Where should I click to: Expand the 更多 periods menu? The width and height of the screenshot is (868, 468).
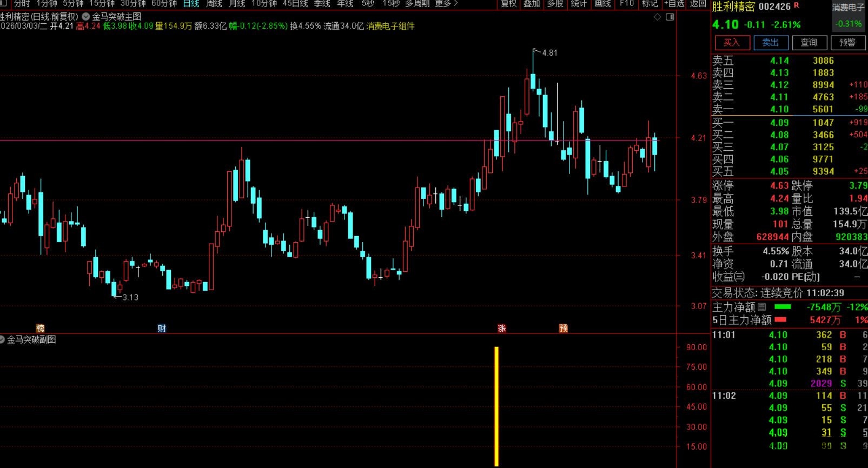pos(446,4)
